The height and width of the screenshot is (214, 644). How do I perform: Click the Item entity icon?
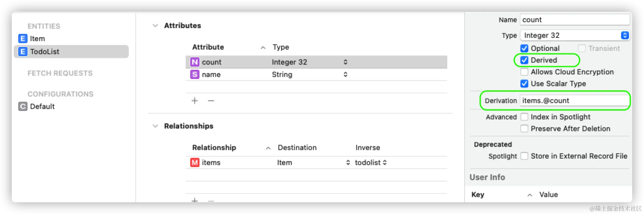click(23, 38)
